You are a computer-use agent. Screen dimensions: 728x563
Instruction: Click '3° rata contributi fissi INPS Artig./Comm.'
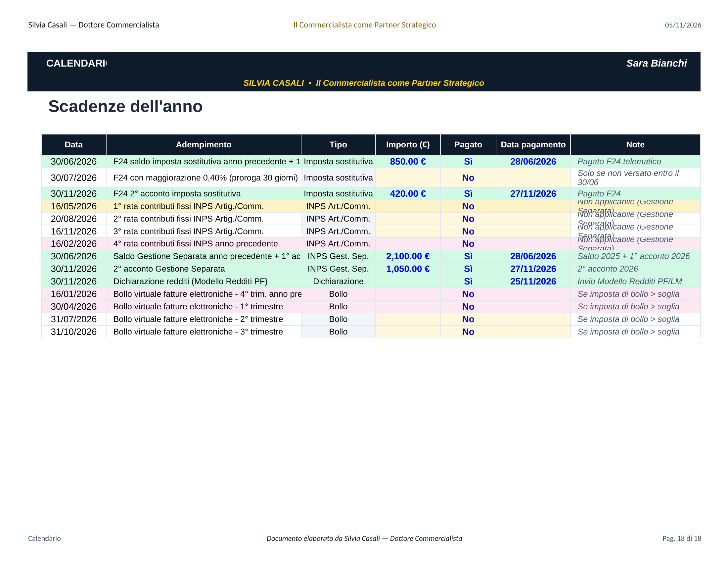pyautogui.click(x=188, y=231)
